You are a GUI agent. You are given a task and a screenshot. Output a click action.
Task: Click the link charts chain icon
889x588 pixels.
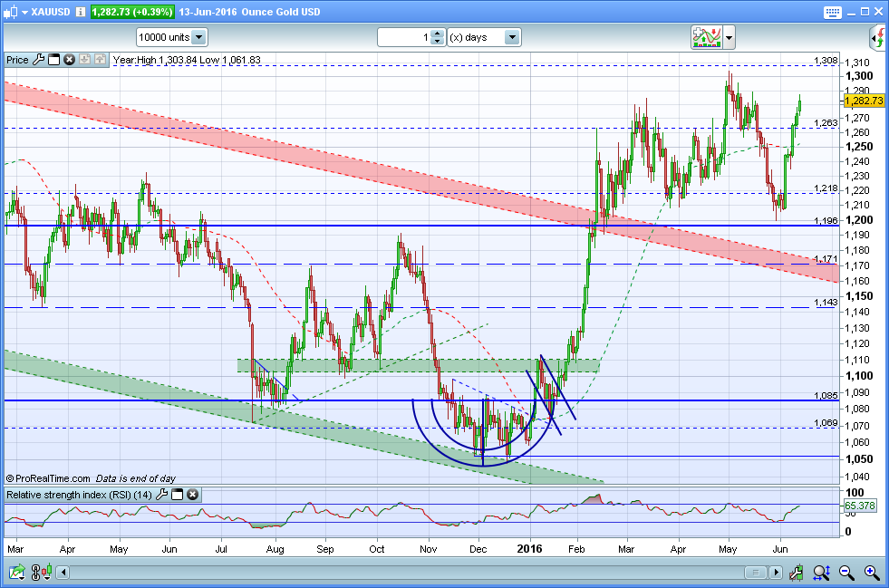[35, 572]
